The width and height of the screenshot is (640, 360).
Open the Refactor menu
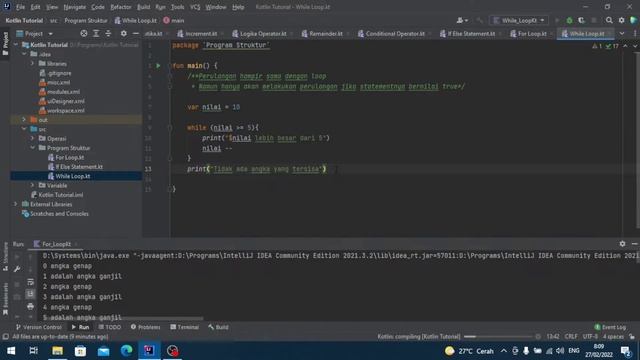121,7
